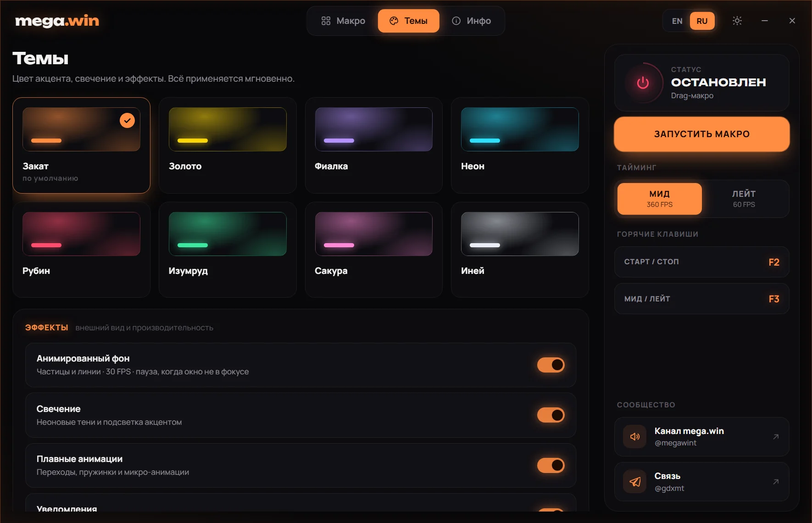
Task: Toggle Плавные анимации off
Action: (551, 465)
